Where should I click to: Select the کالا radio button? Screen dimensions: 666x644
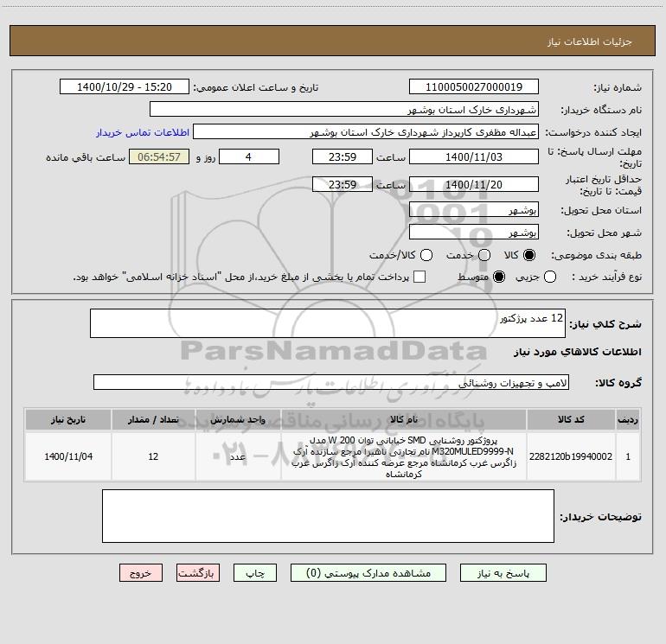[x=529, y=255]
